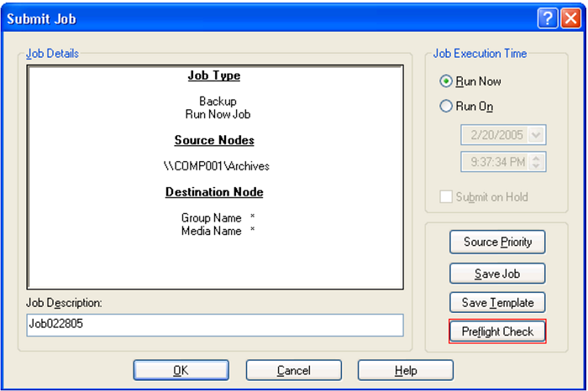The image size is (588, 391).
Task: Click the 9:37:34 PM time field
Action: pos(503,162)
